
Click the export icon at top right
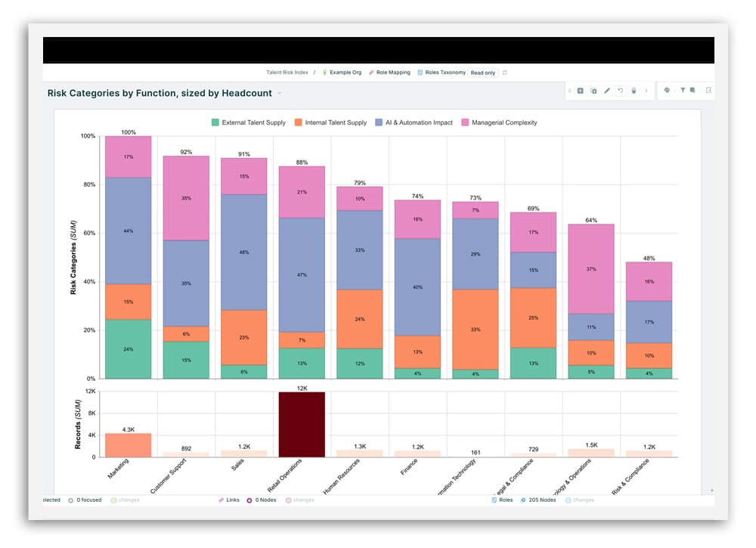tap(709, 90)
